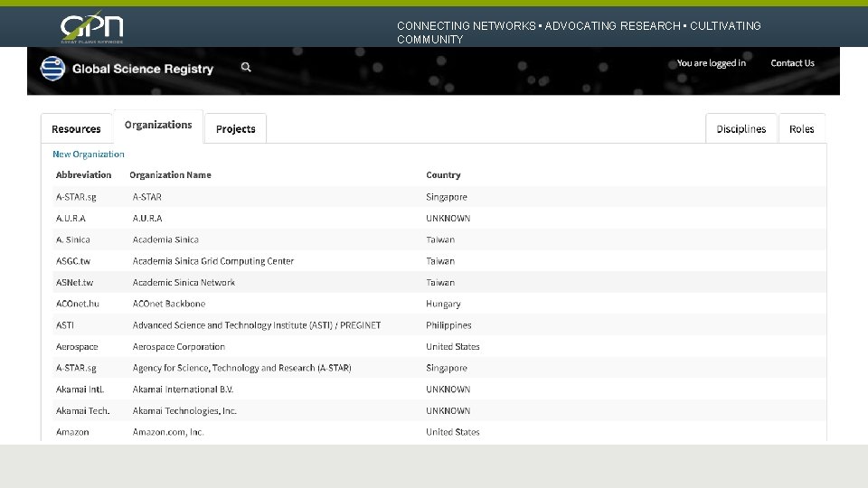The height and width of the screenshot is (488, 868).
Task: Select the ASNet.tw abbreviation
Action: tap(75, 283)
